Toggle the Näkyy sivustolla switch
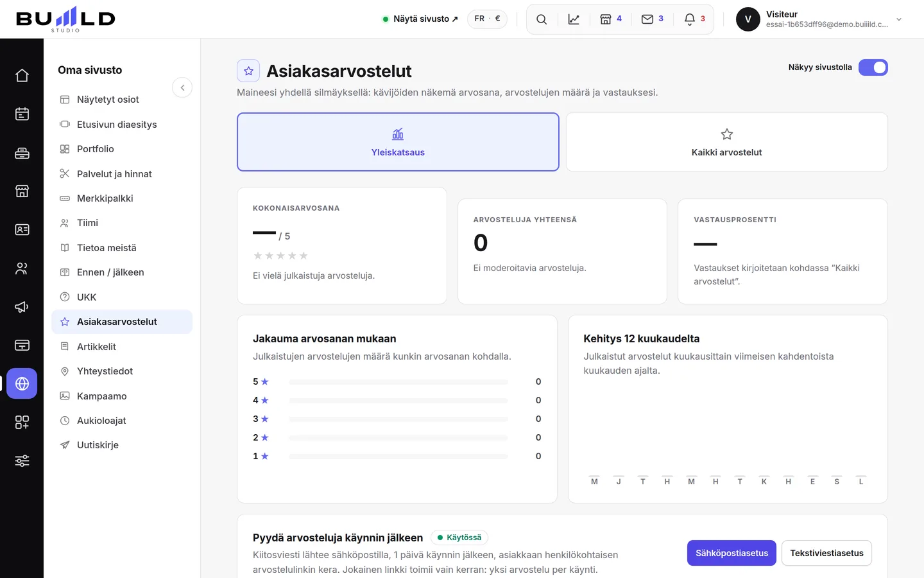Viewport: 924px width, 578px height. (873, 67)
